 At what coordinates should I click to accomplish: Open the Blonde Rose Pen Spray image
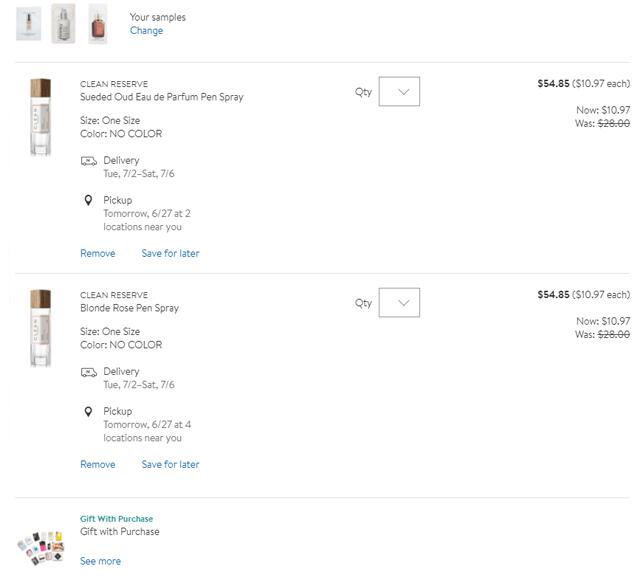click(41, 328)
